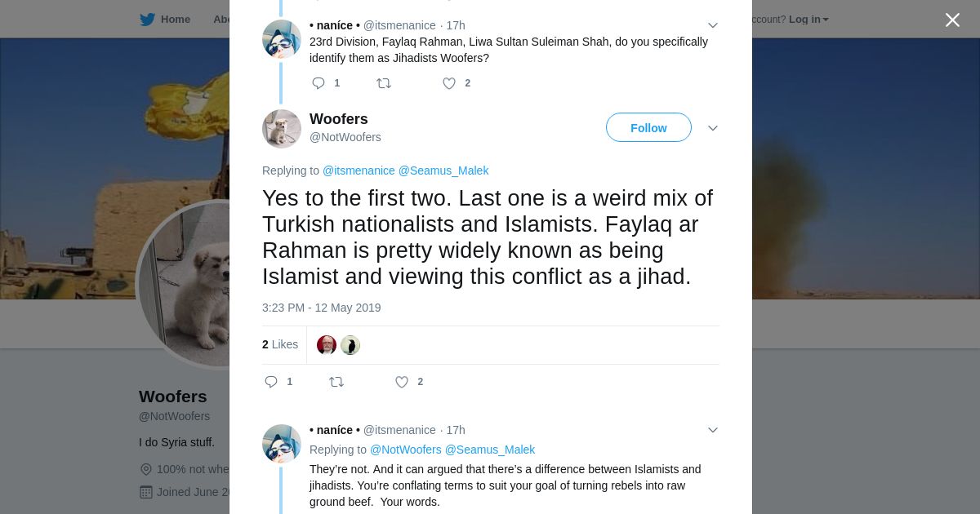Open @itsmenanice mention in Replying to line
Screen dimensions: 980x514
(359, 171)
